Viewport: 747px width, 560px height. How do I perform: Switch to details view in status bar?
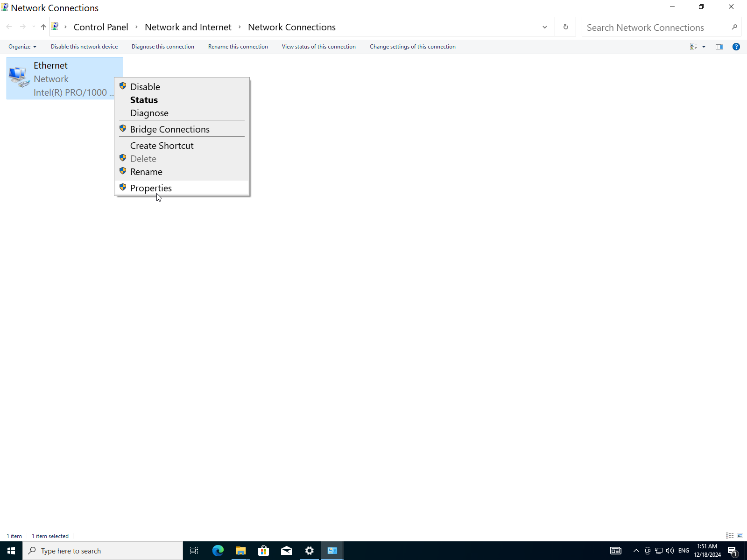(729, 536)
